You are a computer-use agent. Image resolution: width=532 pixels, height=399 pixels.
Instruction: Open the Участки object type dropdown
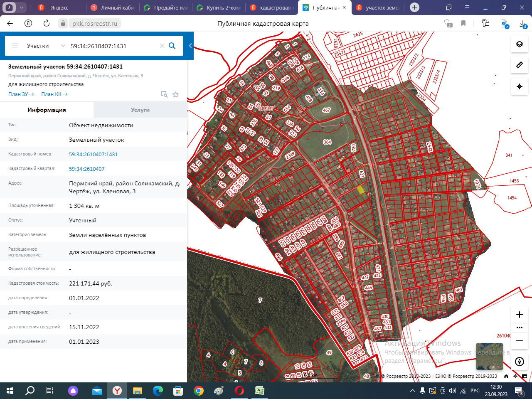(46, 46)
